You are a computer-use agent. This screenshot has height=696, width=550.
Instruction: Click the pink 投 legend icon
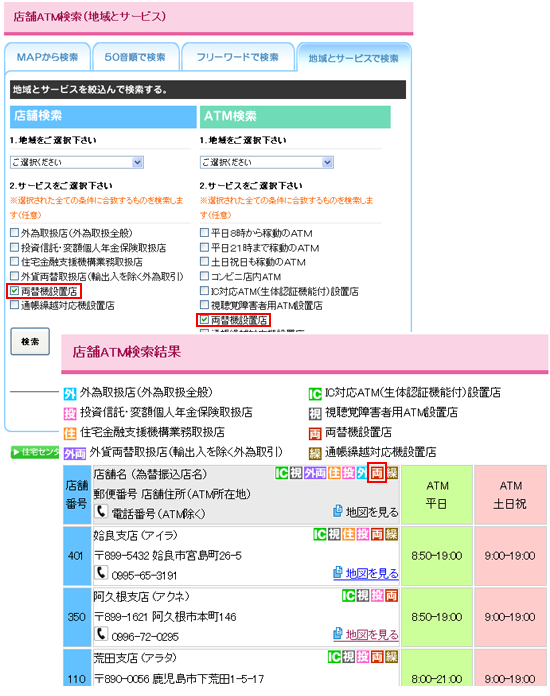coord(70,413)
